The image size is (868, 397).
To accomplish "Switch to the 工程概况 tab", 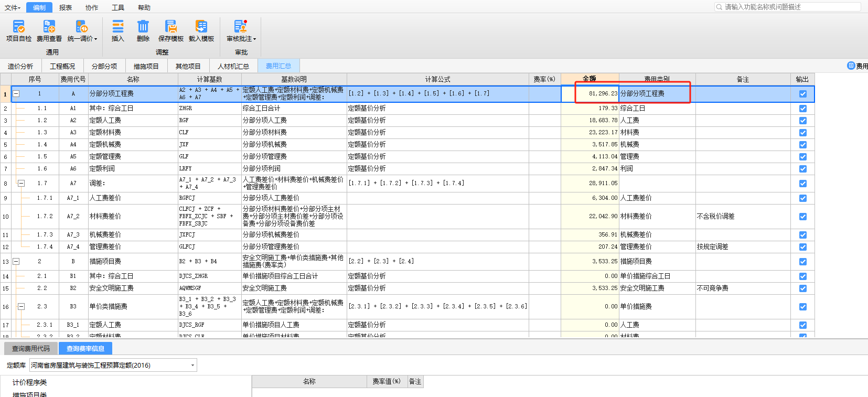I will click(62, 66).
